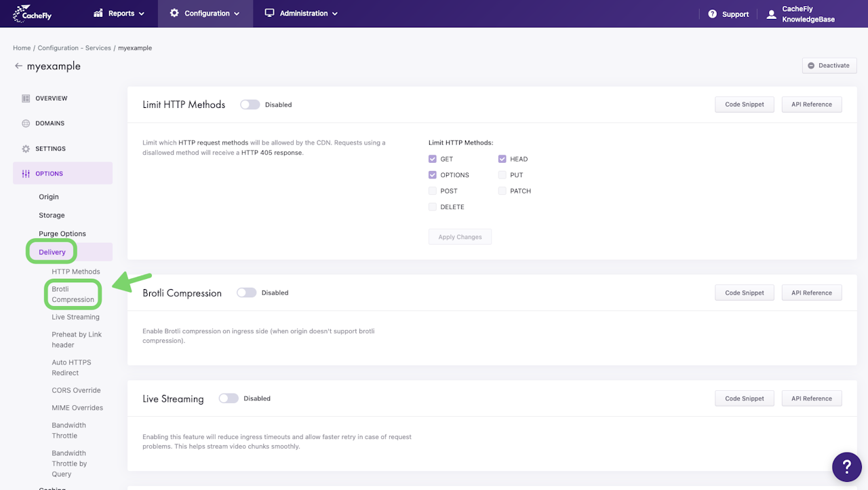Click the Overview sidebar icon
The height and width of the screenshot is (490, 868).
[x=26, y=98]
